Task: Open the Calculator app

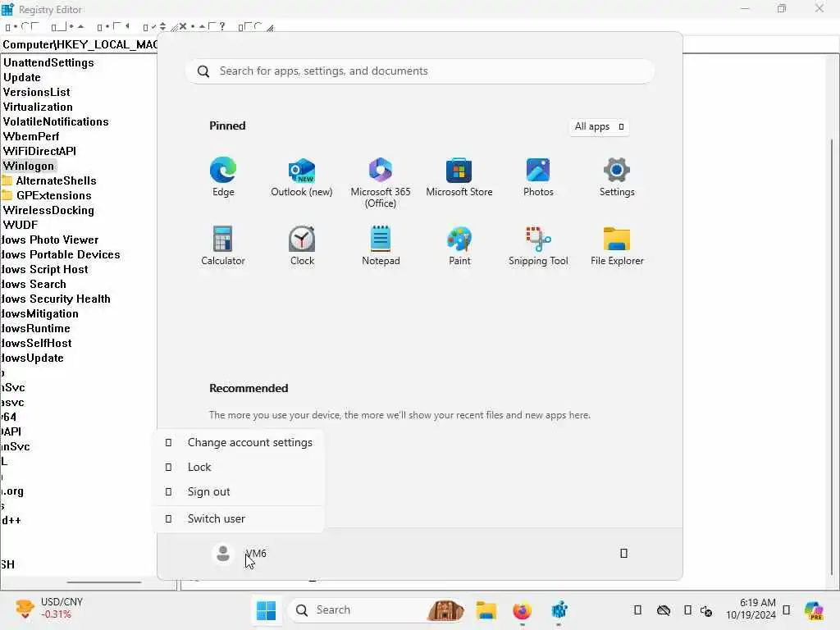Action: coord(223,246)
